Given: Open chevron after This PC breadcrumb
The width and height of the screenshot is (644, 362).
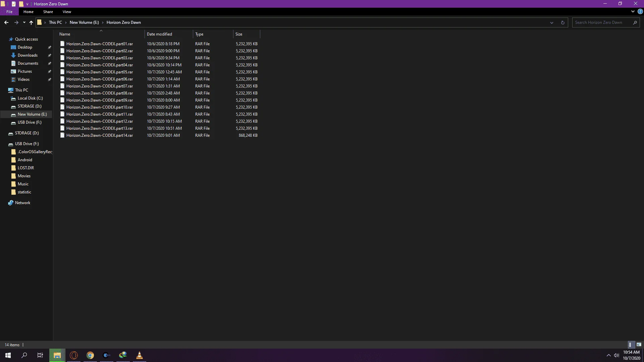Looking at the screenshot, I should 66,22.
